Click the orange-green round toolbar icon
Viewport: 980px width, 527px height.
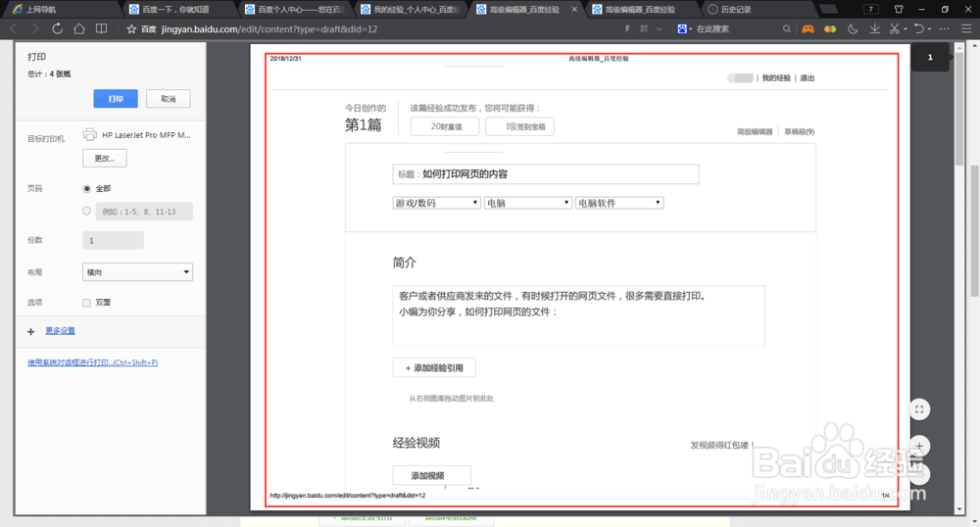click(830, 28)
